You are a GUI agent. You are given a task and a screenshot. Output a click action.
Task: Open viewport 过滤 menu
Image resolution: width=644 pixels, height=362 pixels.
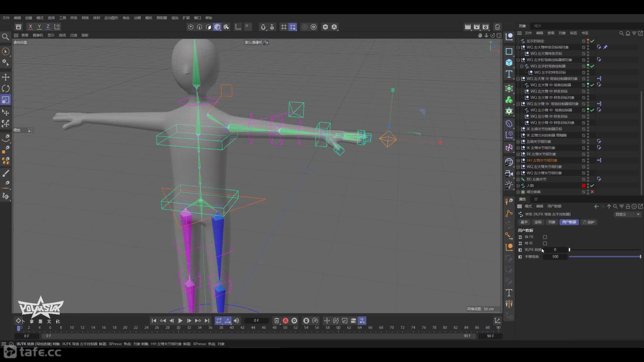click(73, 35)
